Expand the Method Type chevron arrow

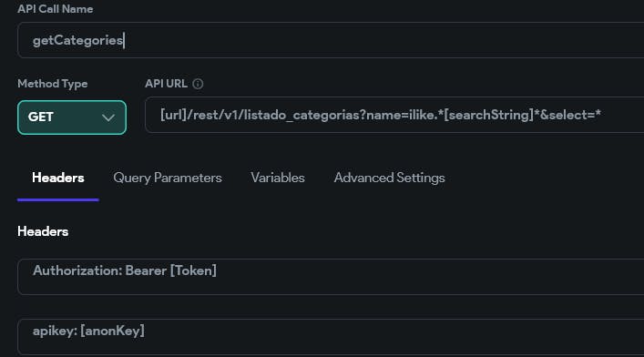coord(108,117)
